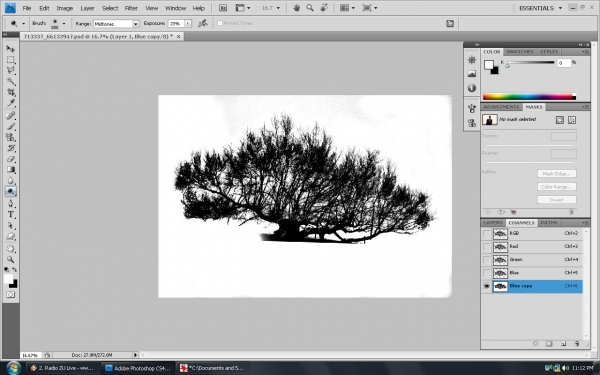Image resolution: width=600 pixels, height=375 pixels.
Task: Select the Burn tool in toolbox
Action: coord(10,191)
